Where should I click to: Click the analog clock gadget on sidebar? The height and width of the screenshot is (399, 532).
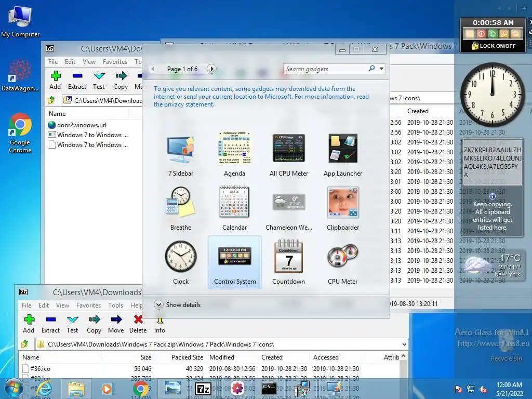coord(493,95)
